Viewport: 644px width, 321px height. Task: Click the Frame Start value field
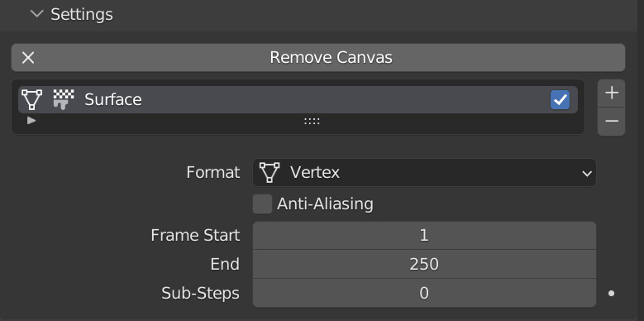[424, 236]
